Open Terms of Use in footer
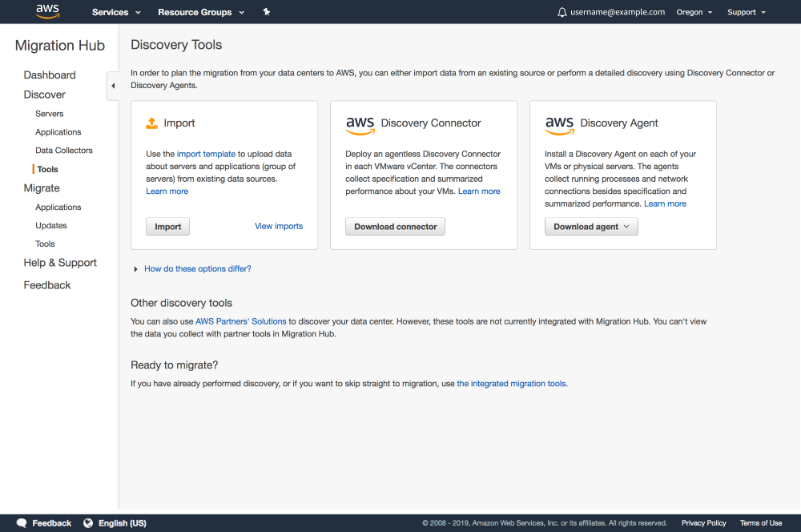The image size is (801, 532). point(761,523)
